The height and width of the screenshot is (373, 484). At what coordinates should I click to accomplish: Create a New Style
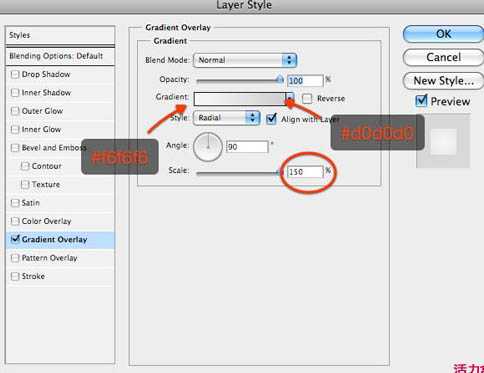[x=443, y=81]
